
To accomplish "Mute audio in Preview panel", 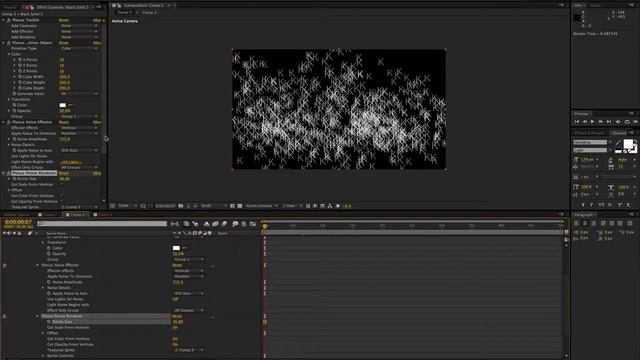I will tap(618, 122).
